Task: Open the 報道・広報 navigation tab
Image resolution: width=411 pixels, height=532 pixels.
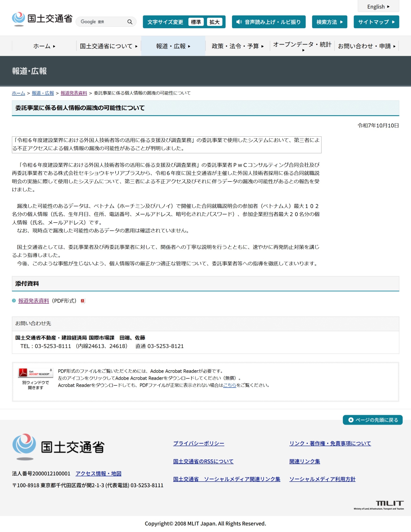Action: pos(173,46)
